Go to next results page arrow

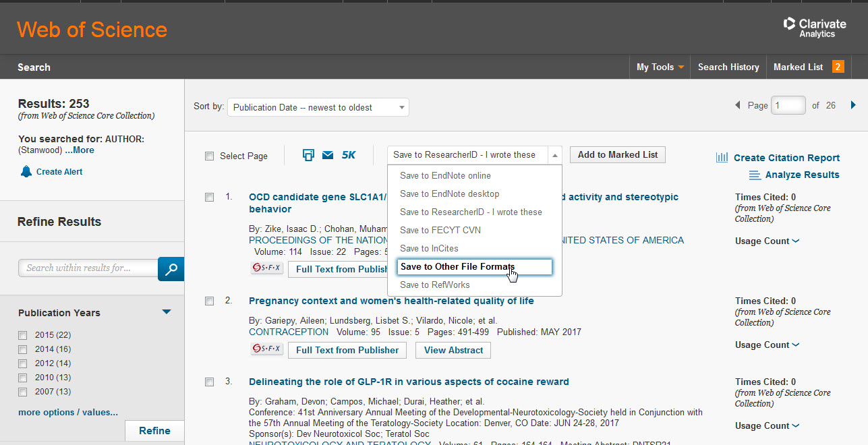(x=853, y=105)
